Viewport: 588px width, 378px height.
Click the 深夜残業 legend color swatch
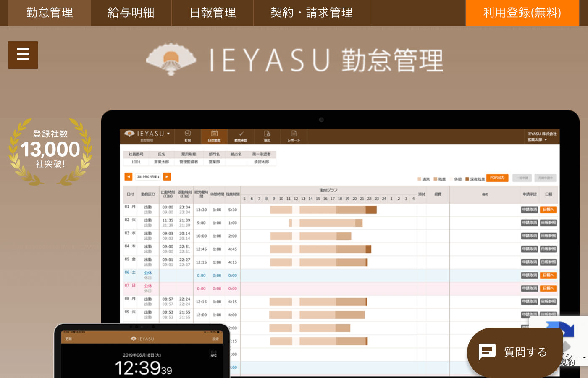coord(467,179)
